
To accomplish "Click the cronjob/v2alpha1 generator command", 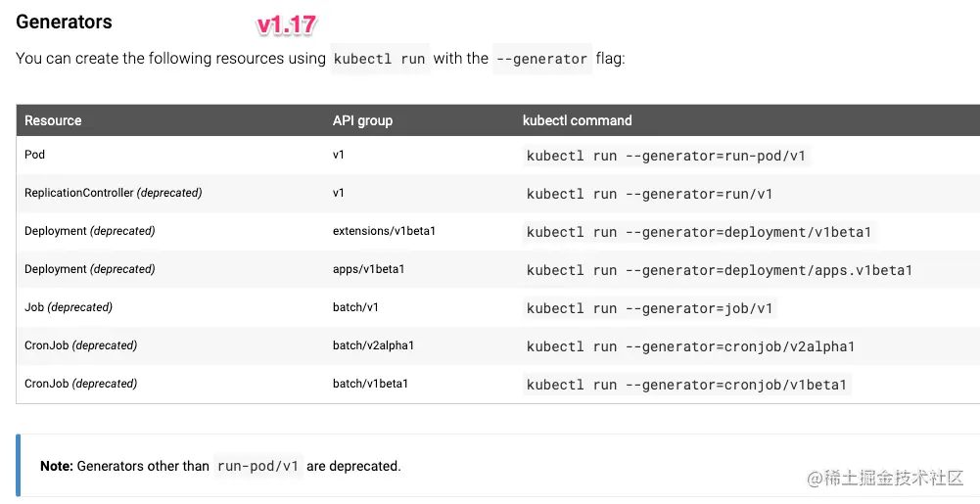I will (x=690, y=346).
